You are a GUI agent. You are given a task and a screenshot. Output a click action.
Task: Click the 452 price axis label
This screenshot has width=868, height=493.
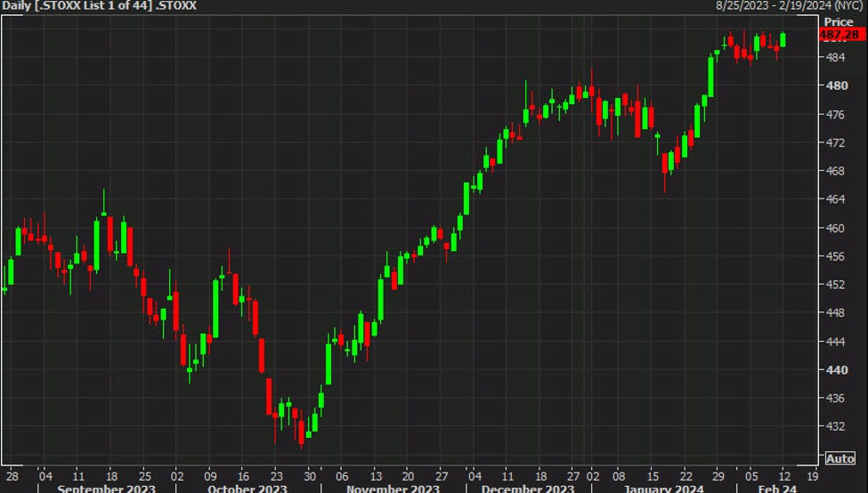(835, 285)
